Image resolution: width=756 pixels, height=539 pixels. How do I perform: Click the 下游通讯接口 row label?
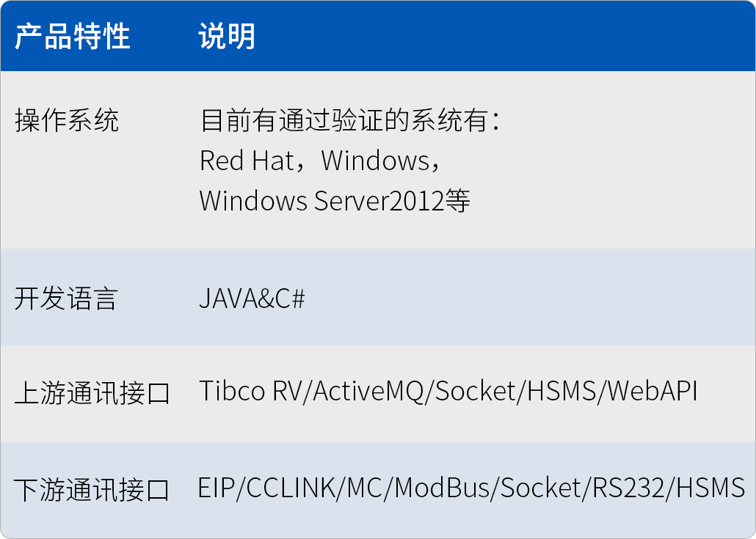(92, 489)
